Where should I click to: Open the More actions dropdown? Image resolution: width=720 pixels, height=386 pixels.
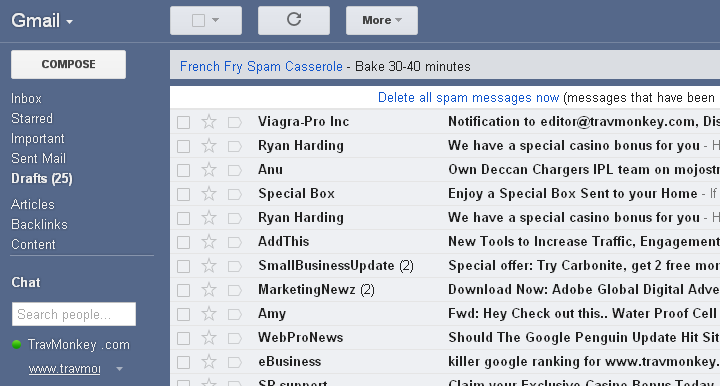[382, 20]
